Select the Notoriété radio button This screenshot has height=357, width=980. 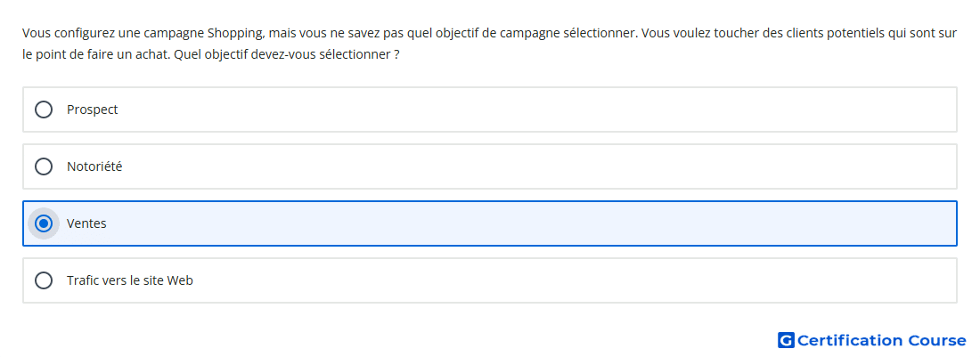pos(44,166)
